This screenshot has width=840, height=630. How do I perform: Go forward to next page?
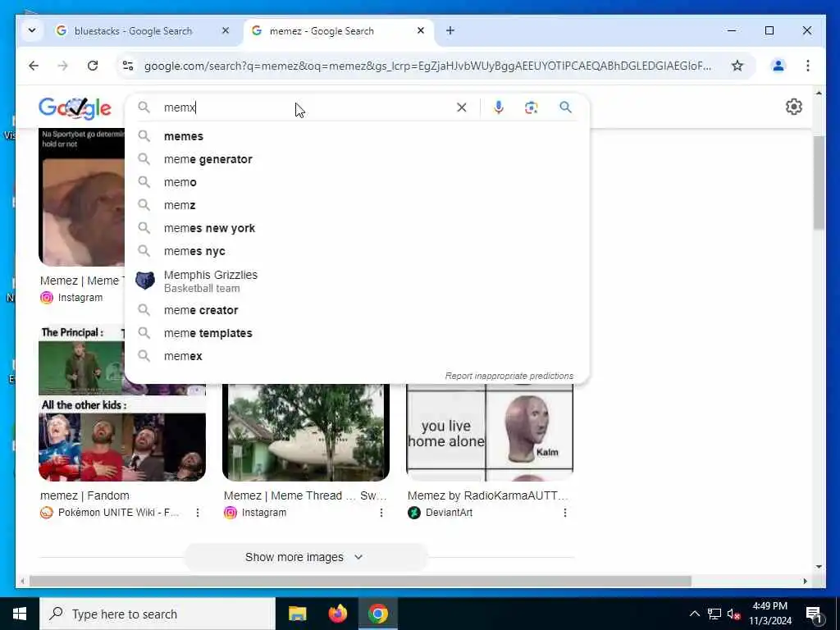(62, 66)
